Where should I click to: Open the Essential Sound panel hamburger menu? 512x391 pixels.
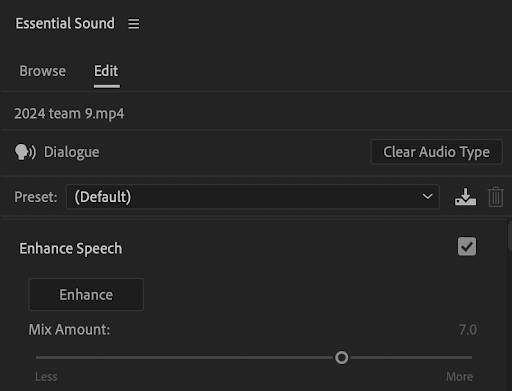134,24
